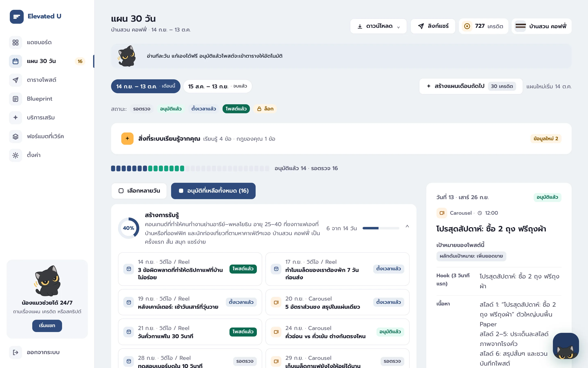588x368 pixels.
Task: Click the ผลักดันเป้าหมาย: เพิ่มยอดขาย tag
Action: click(x=471, y=256)
